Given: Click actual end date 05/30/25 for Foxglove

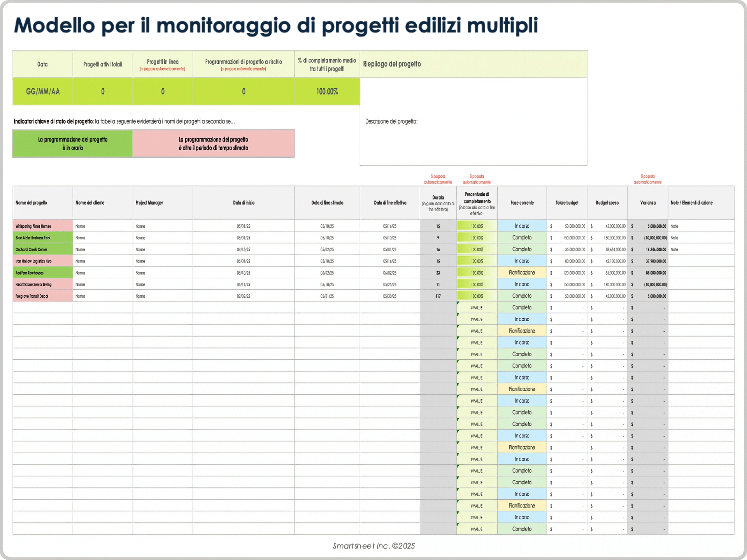Looking at the screenshot, I should pyautogui.click(x=390, y=296).
